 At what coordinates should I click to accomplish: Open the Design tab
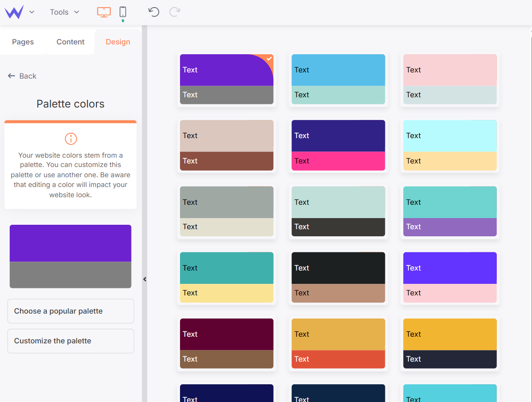[118, 42]
